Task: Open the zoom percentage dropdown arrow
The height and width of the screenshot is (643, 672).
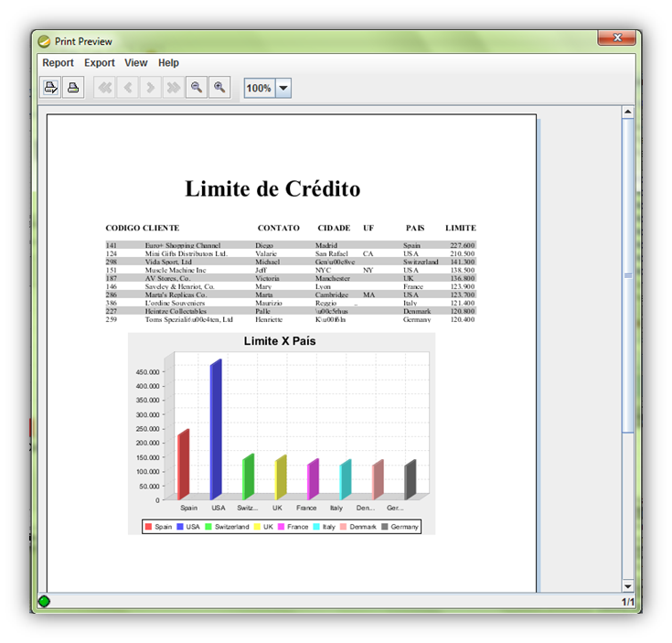Action: 283,89
